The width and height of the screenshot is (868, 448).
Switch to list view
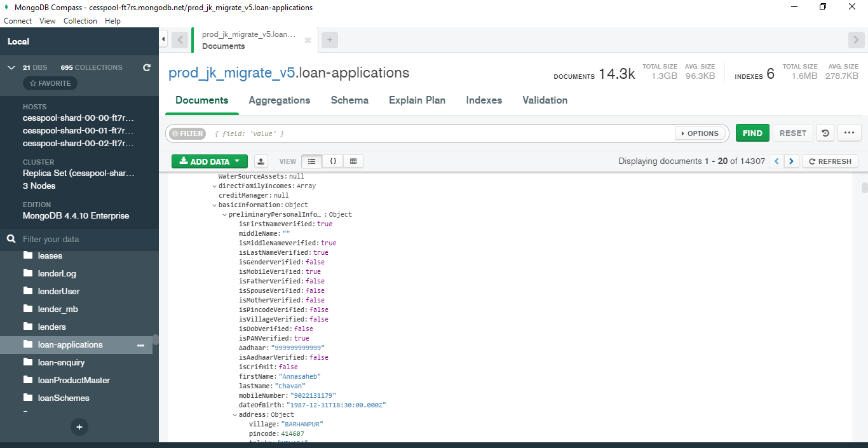311,161
